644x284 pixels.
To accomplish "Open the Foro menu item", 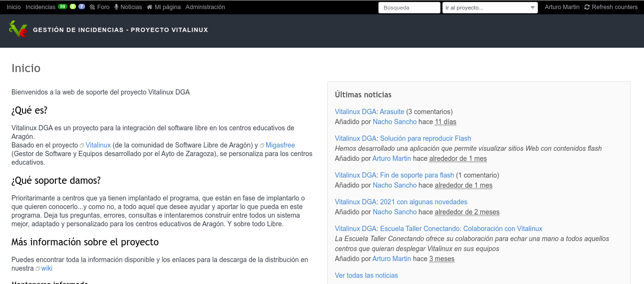I will pos(100,7).
